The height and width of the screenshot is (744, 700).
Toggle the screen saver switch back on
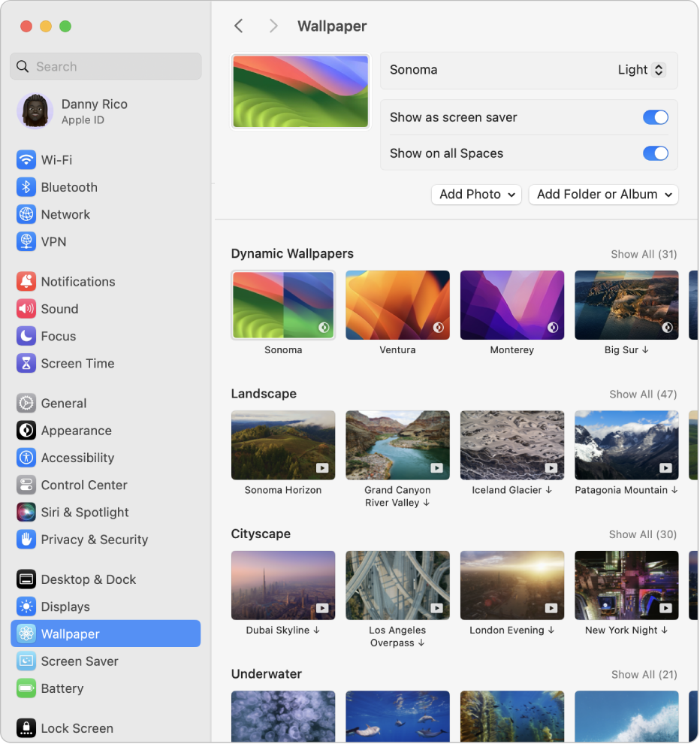pos(655,117)
